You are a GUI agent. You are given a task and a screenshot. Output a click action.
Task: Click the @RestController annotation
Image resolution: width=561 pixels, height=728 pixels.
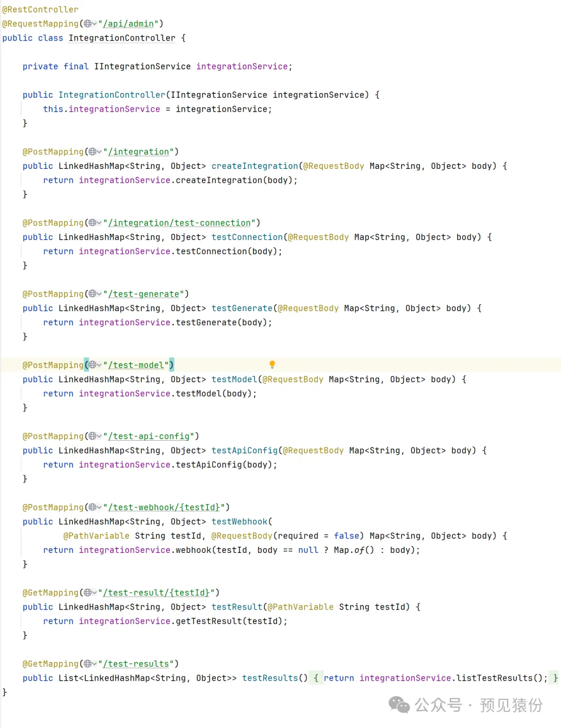40,9
